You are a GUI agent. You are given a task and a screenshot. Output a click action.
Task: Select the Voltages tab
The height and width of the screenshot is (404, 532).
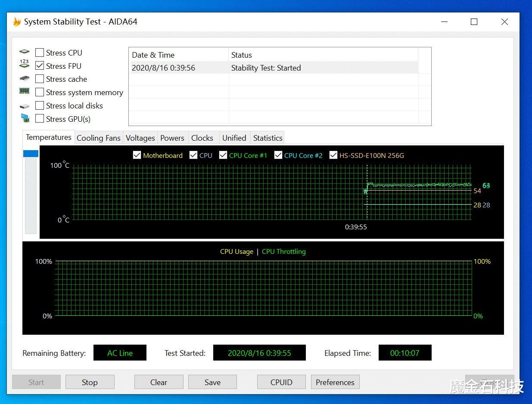tap(140, 138)
